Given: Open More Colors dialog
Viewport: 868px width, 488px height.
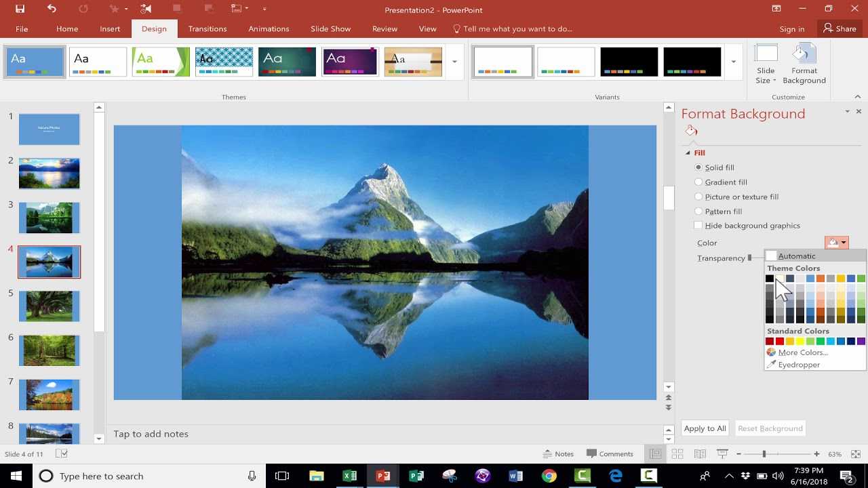Looking at the screenshot, I should coord(802,352).
